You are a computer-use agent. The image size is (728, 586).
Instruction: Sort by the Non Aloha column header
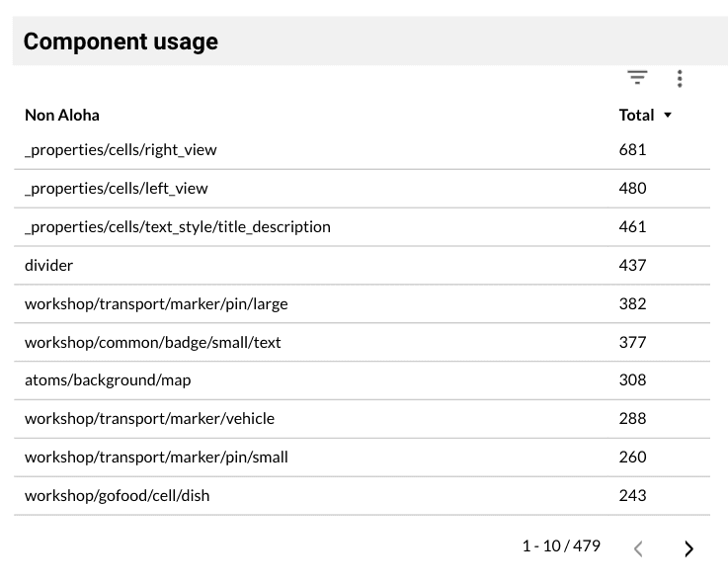click(62, 115)
